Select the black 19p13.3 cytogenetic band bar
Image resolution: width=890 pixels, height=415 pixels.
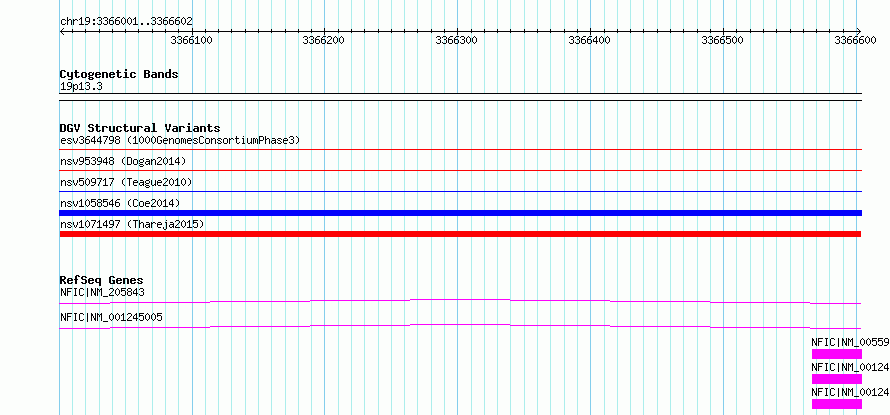(461, 97)
